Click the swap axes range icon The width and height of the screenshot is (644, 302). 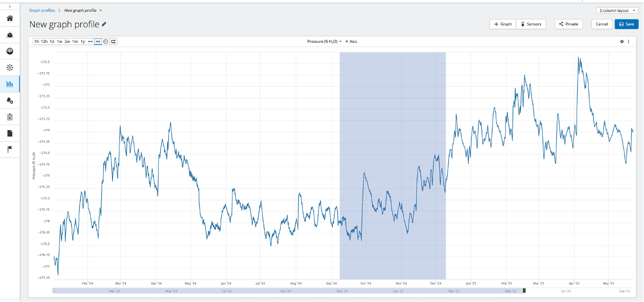click(114, 41)
